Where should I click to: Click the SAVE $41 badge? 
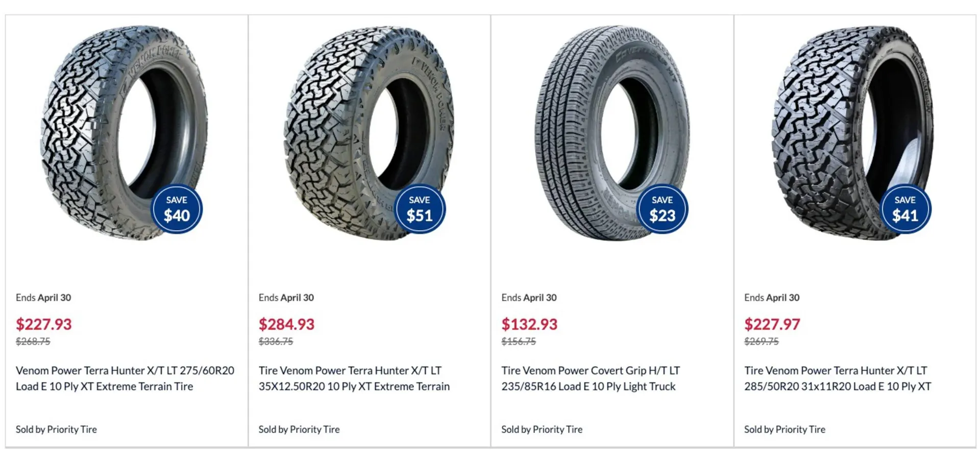point(905,209)
